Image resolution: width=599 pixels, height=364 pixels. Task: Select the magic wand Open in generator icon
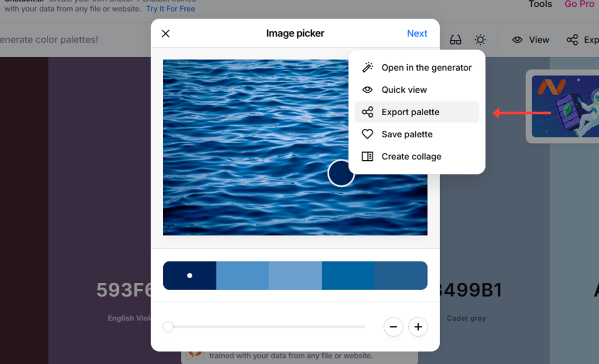click(x=367, y=67)
